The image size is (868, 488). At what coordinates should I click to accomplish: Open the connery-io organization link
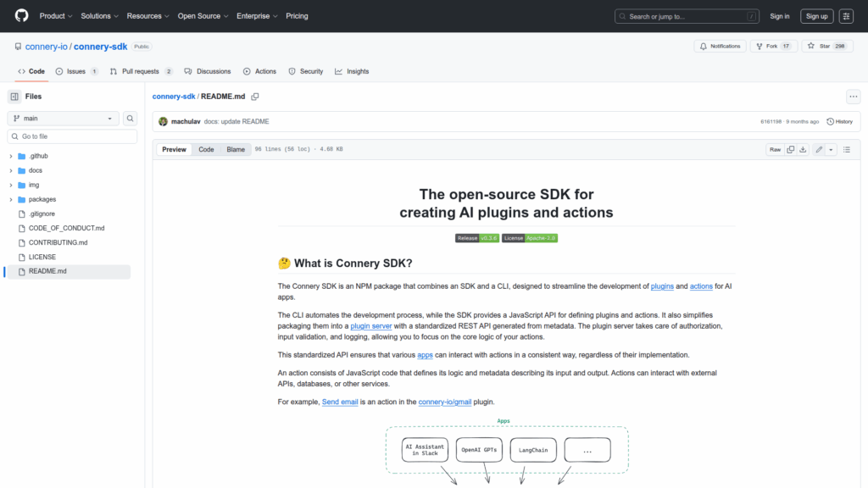[46, 47]
